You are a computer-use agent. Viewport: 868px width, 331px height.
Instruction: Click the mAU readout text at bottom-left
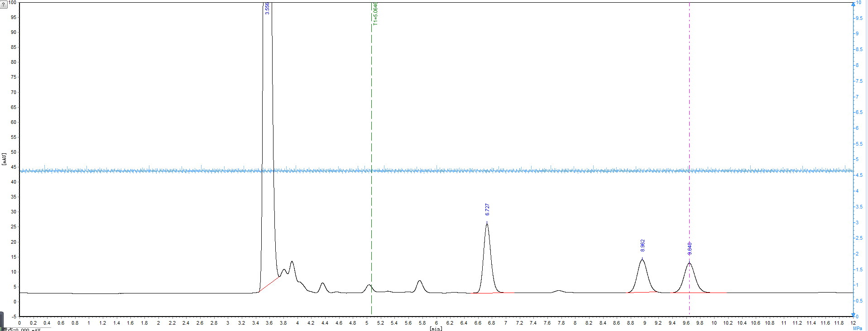[x=23, y=329]
